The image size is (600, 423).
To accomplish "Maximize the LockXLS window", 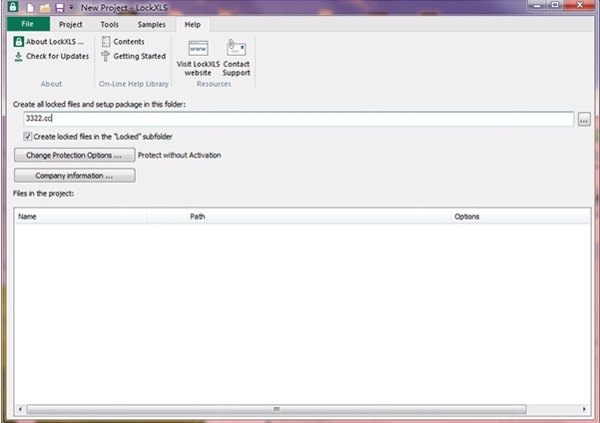I will (555, 5).
